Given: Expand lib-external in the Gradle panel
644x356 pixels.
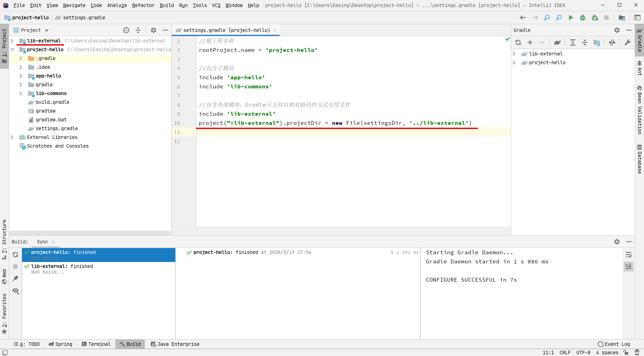Looking at the screenshot, I should [514, 54].
